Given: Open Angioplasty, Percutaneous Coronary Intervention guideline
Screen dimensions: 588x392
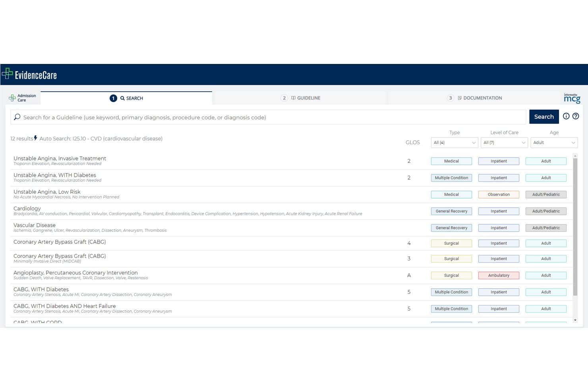Looking at the screenshot, I should click(75, 273).
